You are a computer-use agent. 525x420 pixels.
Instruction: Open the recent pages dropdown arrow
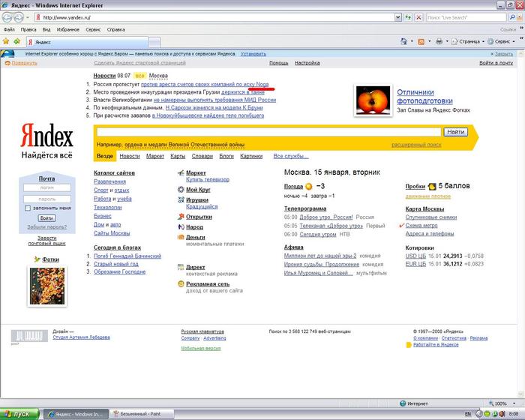[28, 17]
